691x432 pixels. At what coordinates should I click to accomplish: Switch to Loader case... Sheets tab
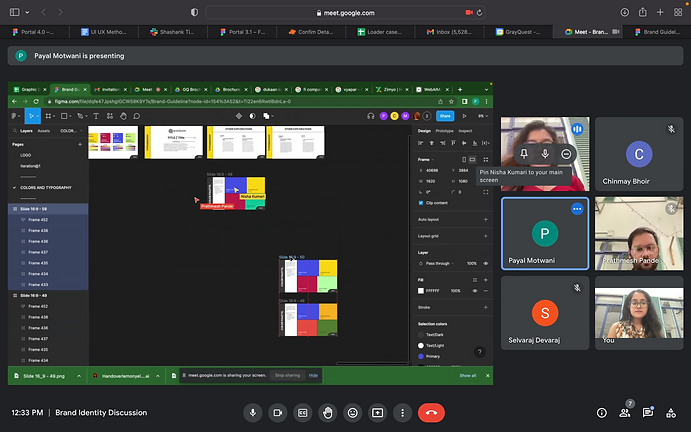click(380, 32)
